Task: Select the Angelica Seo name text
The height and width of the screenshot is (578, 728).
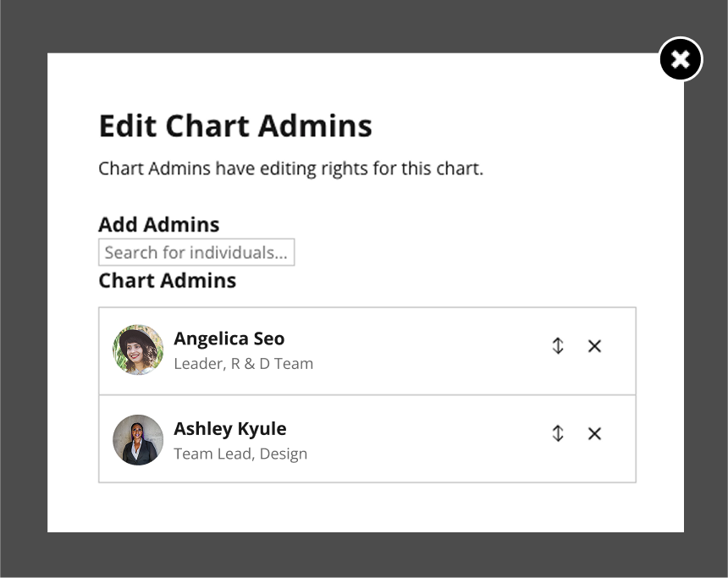Action: (229, 339)
